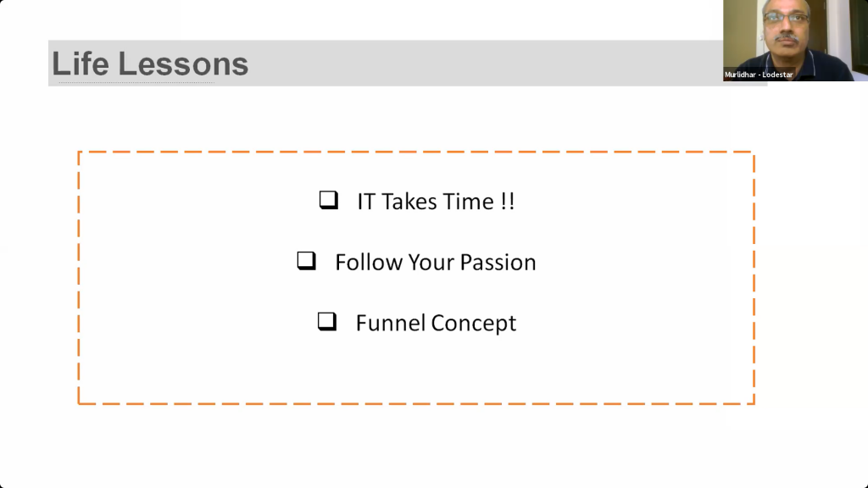The height and width of the screenshot is (488, 868).
Task: Click the speaker's webcam video thumbnail
Action: pos(795,41)
